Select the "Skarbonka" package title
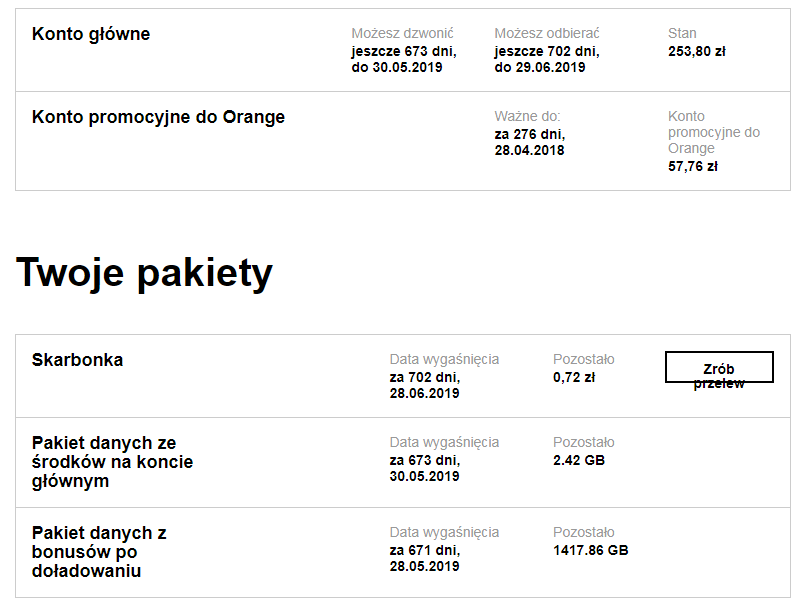 [x=78, y=360]
